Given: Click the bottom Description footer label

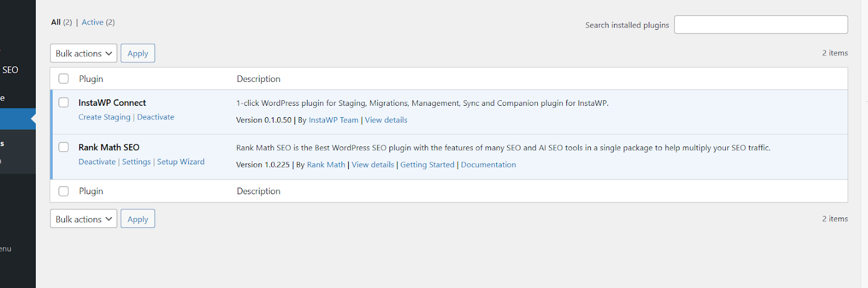Looking at the screenshot, I should pyautogui.click(x=259, y=191).
